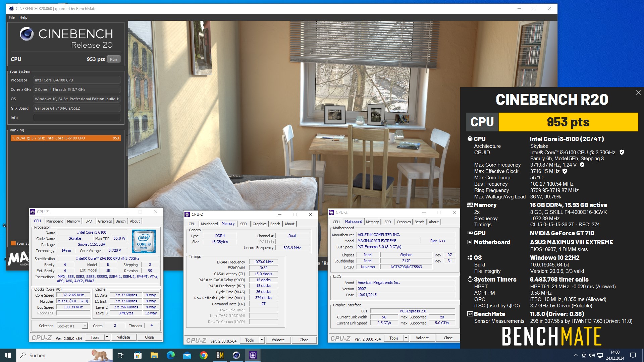644x362 pixels.
Task: Close the BenchMate result overlay
Action: click(638, 93)
